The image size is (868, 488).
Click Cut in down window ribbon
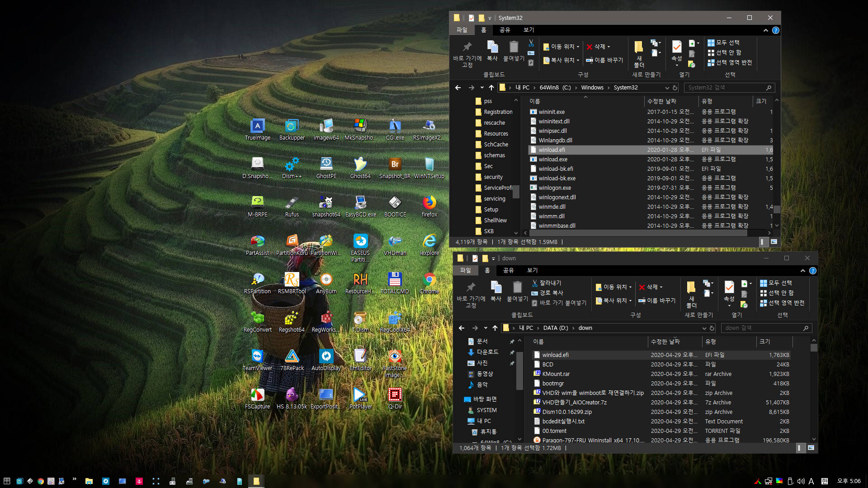coord(546,283)
